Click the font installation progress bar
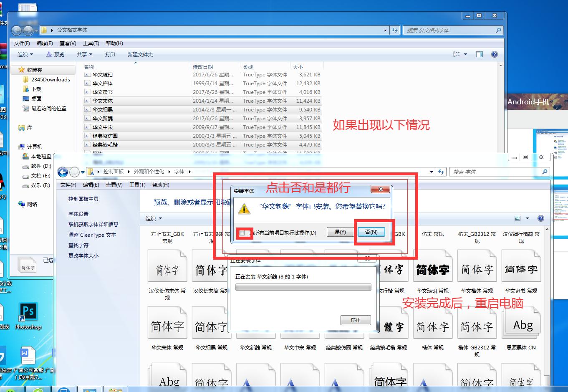Image resolution: width=568 pixels, height=392 pixels. [303, 287]
